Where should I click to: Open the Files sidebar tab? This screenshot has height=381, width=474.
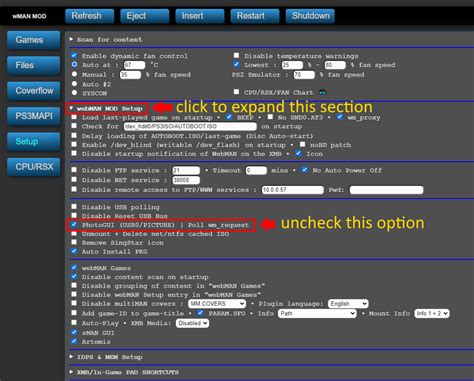click(34, 65)
